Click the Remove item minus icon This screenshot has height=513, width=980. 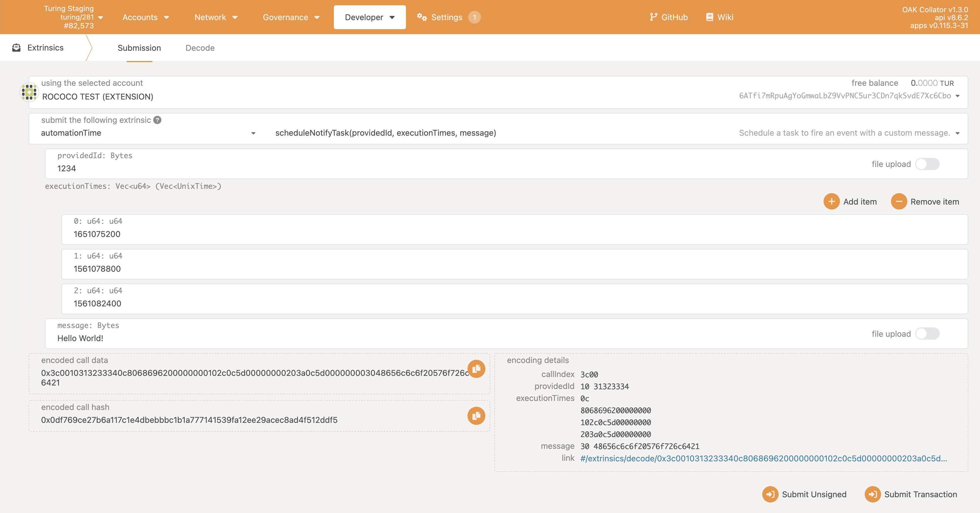click(899, 202)
